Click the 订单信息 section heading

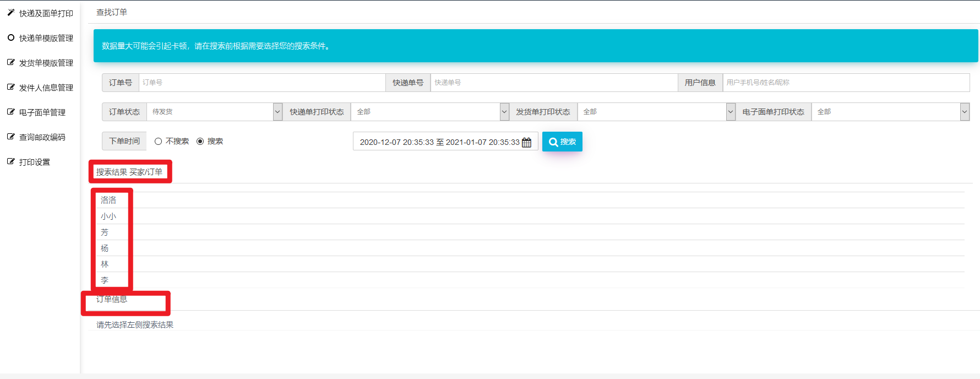112,299
